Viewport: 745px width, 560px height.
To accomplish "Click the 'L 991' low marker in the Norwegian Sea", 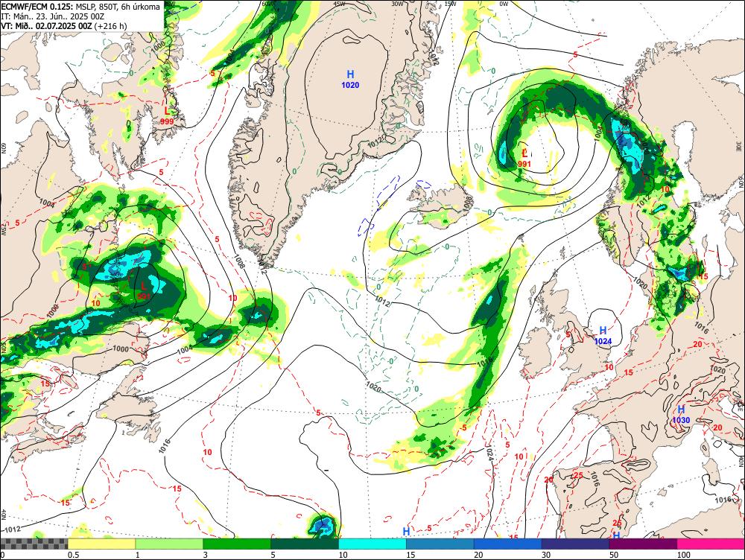I will point(524,158).
